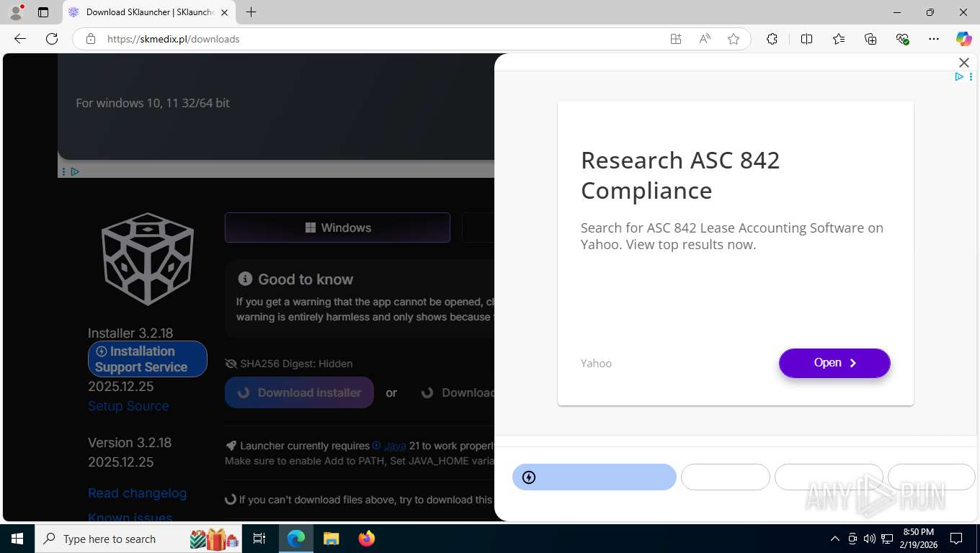The width and height of the screenshot is (980, 553).
Task: Open Edge Settings and more menu
Action: (x=934, y=39)
